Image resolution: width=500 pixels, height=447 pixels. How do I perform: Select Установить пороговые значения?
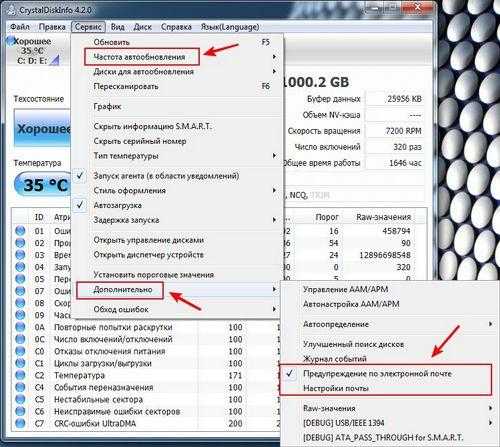click(x=177, y=275)
